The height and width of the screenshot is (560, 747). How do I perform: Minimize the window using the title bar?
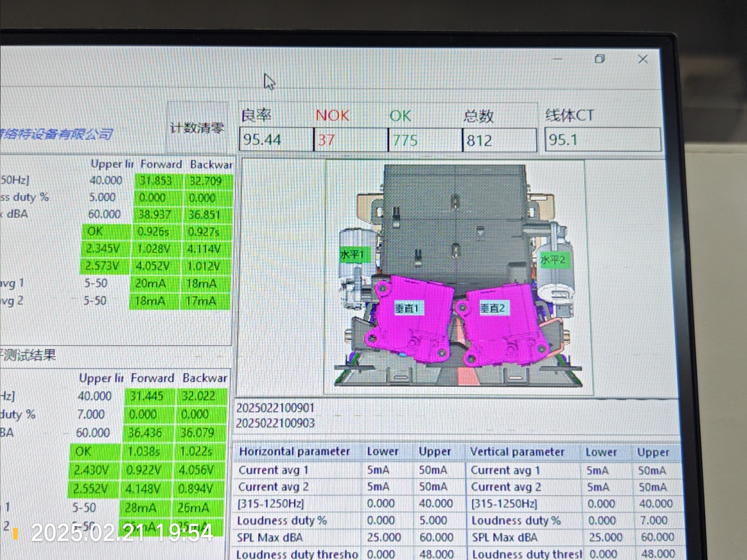557,59
